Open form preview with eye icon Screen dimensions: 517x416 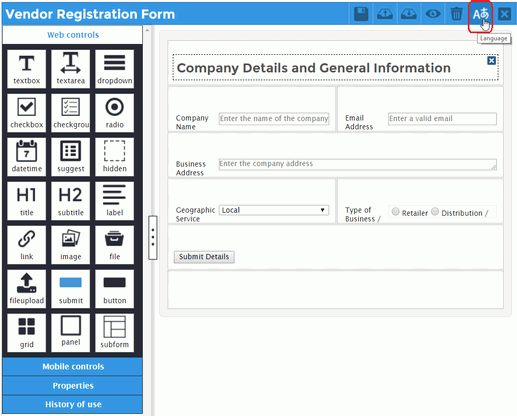pyautogui.click(x=433, y=14)
